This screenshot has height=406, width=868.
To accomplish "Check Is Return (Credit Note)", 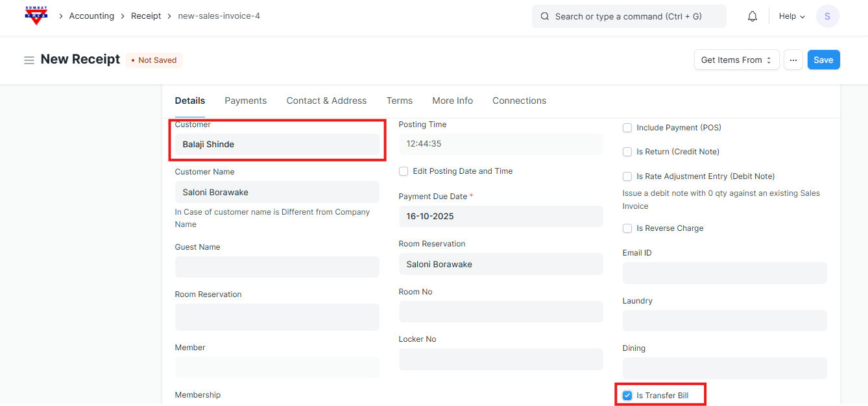I will pyautogui.click(x=627, y=152).
